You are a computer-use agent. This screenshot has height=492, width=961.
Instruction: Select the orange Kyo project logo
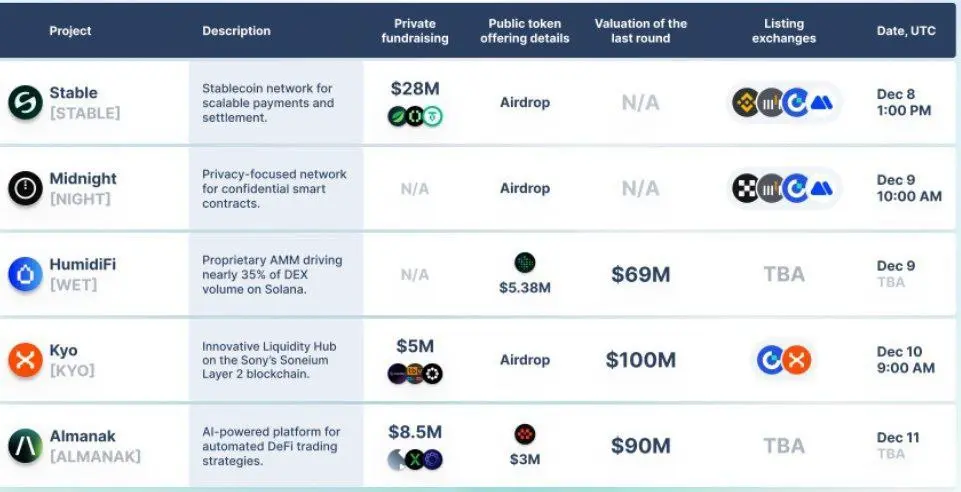coord(25,360)
